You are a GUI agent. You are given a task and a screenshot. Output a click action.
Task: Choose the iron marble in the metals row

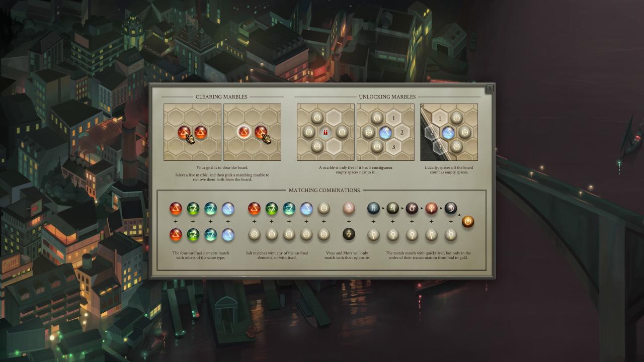click(412, 208)
